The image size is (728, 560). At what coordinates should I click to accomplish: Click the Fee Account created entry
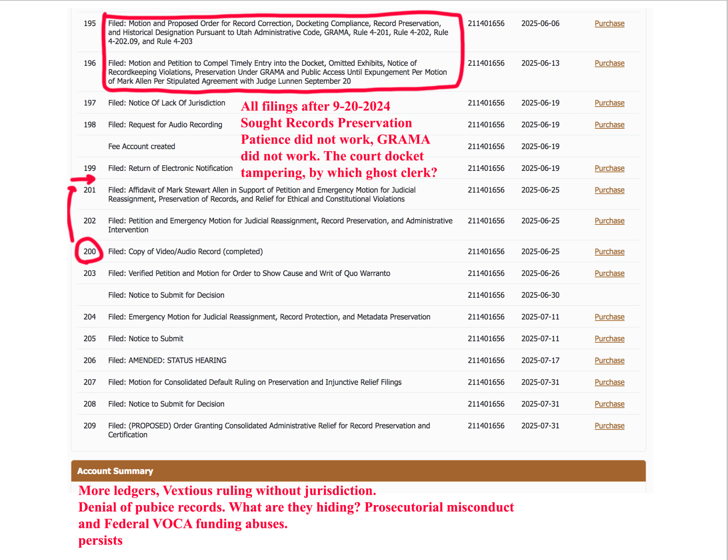click(141, 146)
